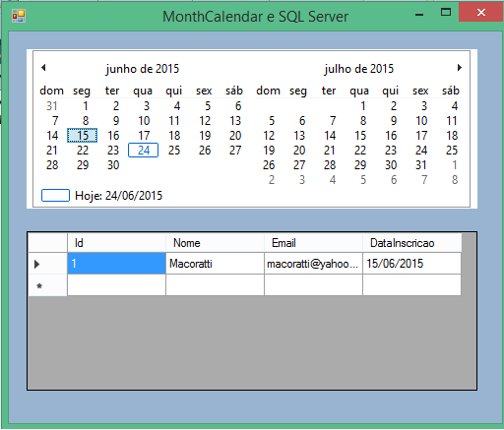Click the 15/06/2015 DataInscricao cell
The image size is (504, 430).
[412, 264]
